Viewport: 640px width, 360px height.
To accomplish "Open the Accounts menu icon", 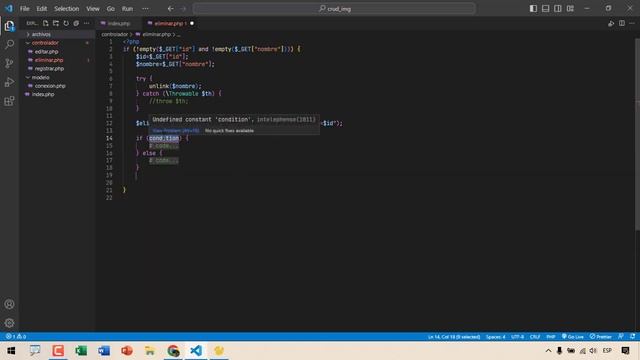I will tap(9, 304).
